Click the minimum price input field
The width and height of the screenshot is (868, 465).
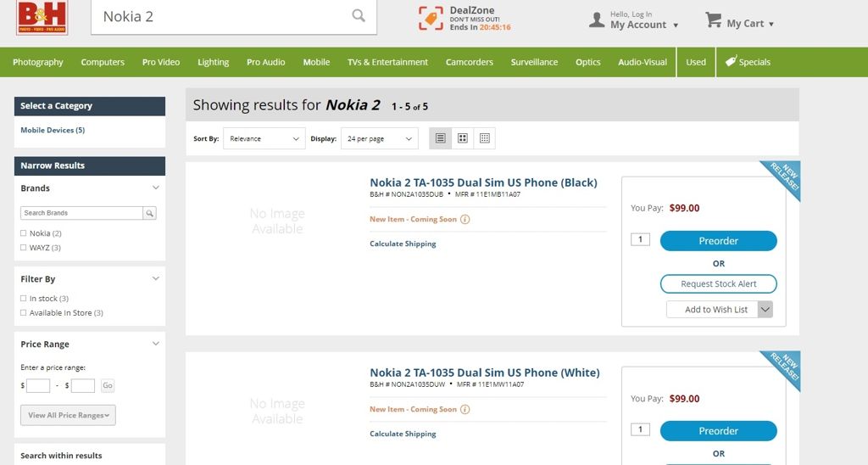point(38,386)
